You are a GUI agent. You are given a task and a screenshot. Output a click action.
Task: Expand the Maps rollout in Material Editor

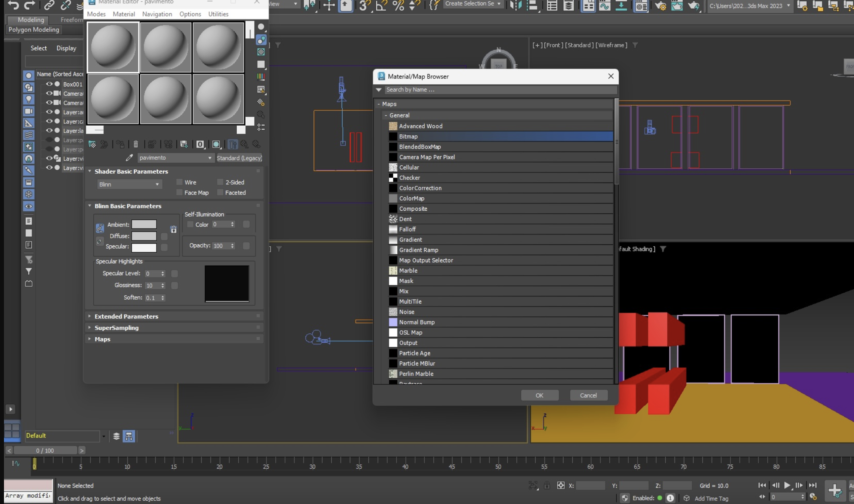(102, 339)
